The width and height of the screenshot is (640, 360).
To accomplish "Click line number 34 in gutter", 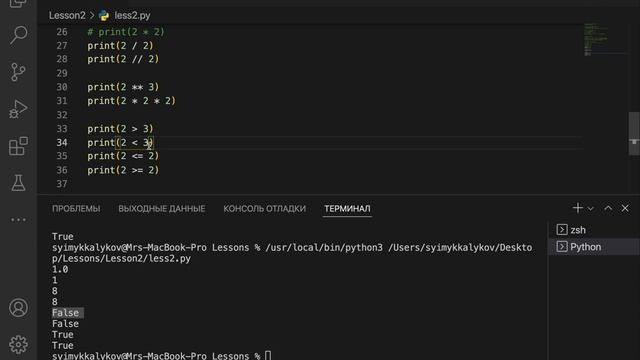I will pos(62,142).
